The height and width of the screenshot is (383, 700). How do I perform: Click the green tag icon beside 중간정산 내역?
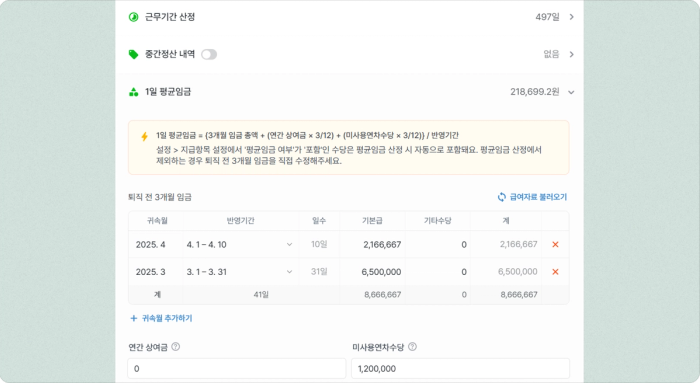[133, 54]
